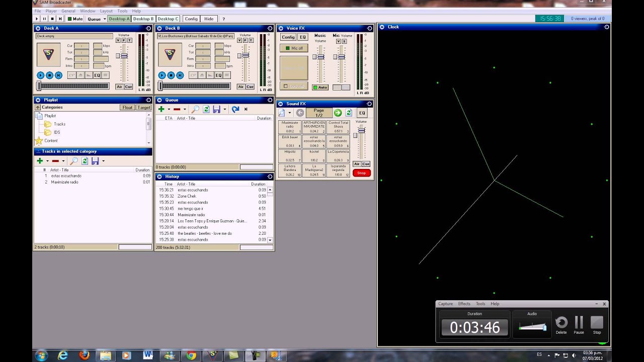Image resolution: width=644 pixels, height=362 pixels.
Task: Toggle Auto under Music volume
Action: coord(320,87)
